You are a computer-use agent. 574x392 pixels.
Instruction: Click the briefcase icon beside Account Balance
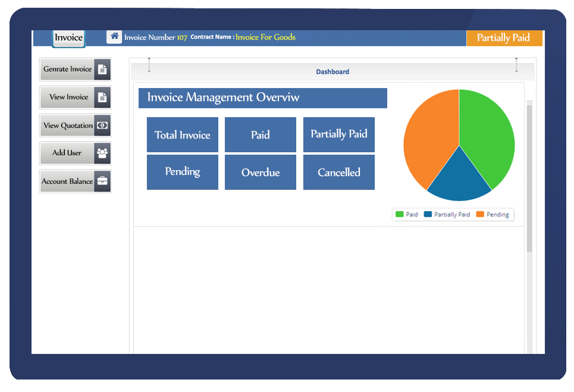coord(102,181)
